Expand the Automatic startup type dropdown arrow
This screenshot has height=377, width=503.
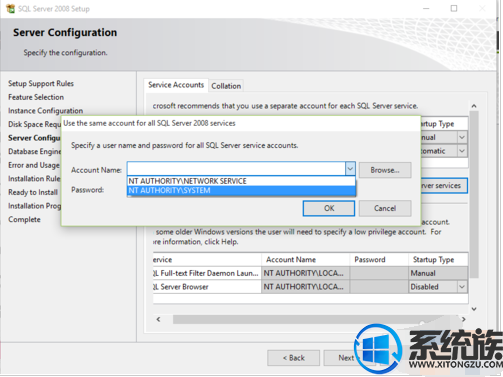pyautogui.click(x=462, y=151)
